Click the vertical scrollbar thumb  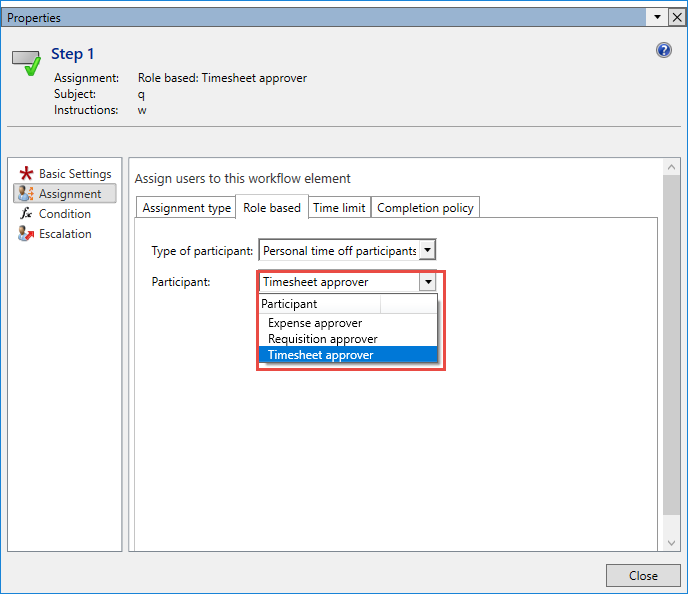click(671, 345)
